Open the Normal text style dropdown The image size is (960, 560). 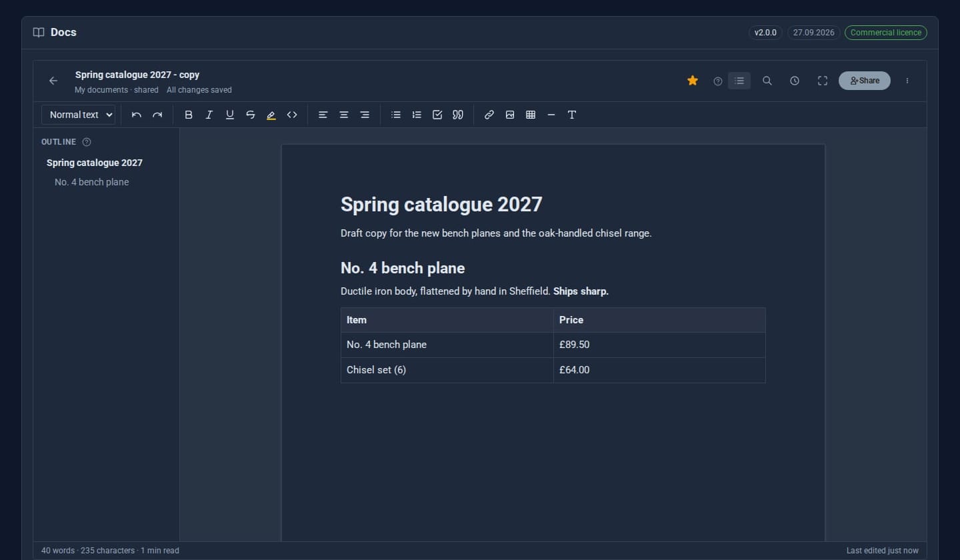point(78,115)
